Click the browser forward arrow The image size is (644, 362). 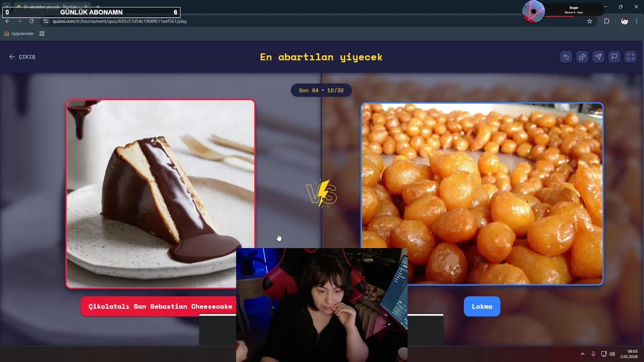19,21
